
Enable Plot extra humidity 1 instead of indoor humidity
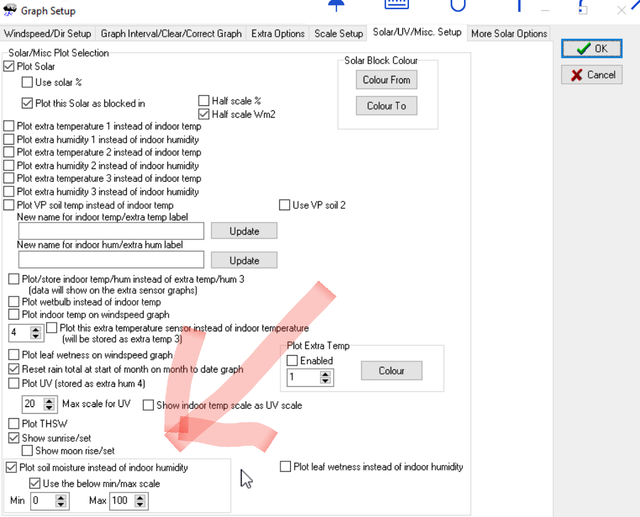point(9,139)
